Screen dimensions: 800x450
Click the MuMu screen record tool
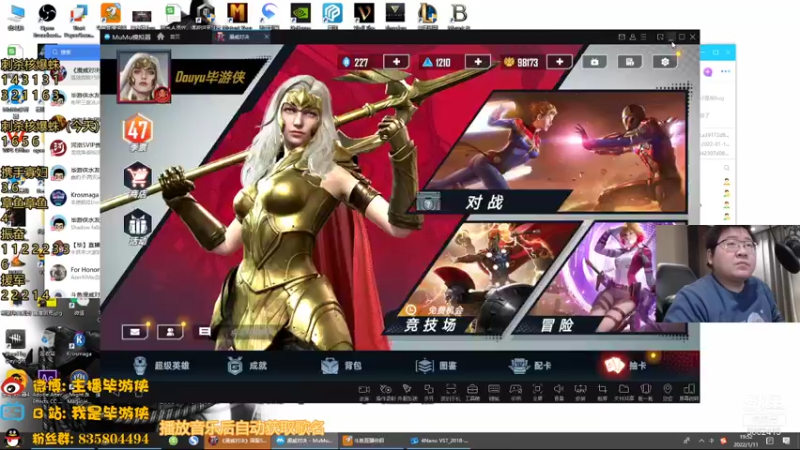tap(364, 392)
